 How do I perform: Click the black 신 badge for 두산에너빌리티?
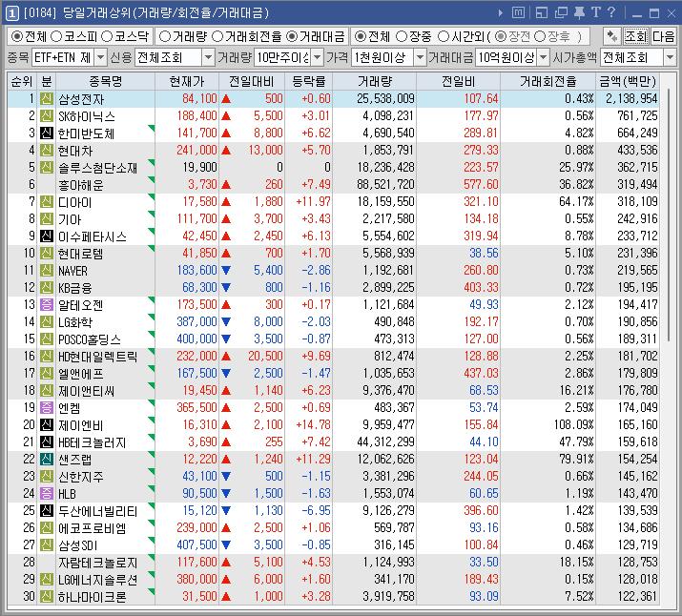47,511
